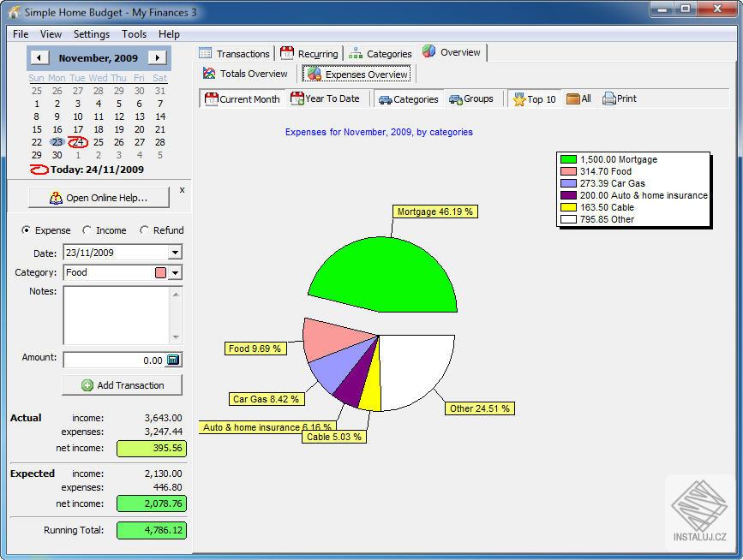Open the View menu
The height and width of the screenshot is (560, 743).
pos(51,34)
